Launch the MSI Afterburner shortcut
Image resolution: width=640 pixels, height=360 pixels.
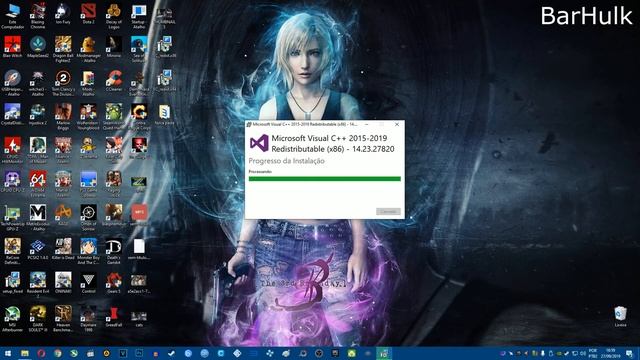(x=12, y=318)
